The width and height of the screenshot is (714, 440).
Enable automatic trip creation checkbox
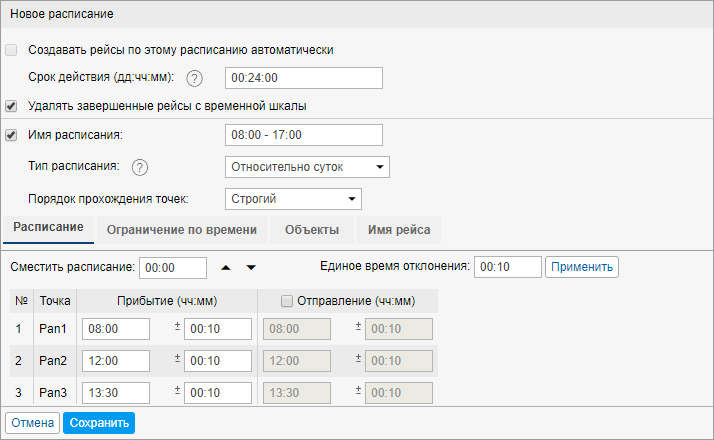tap(12, 49)
